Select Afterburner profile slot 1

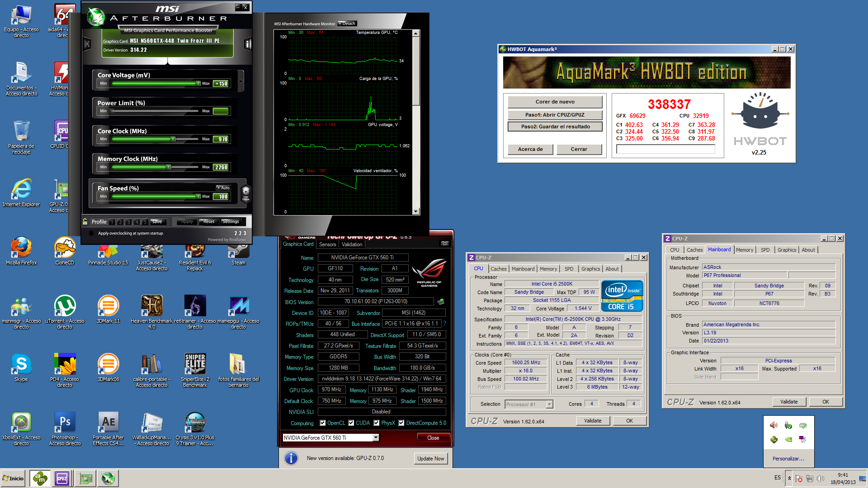pyautogui.click(x=112, y=222)
